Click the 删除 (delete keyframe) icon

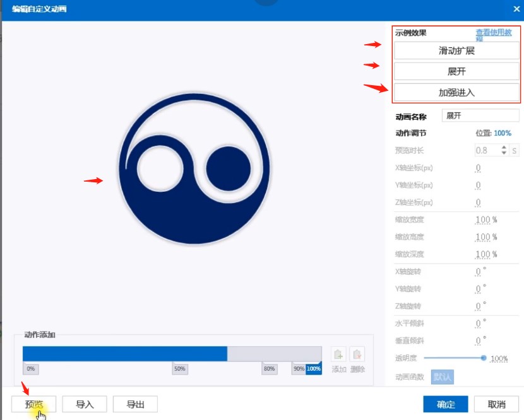(357, 354)
